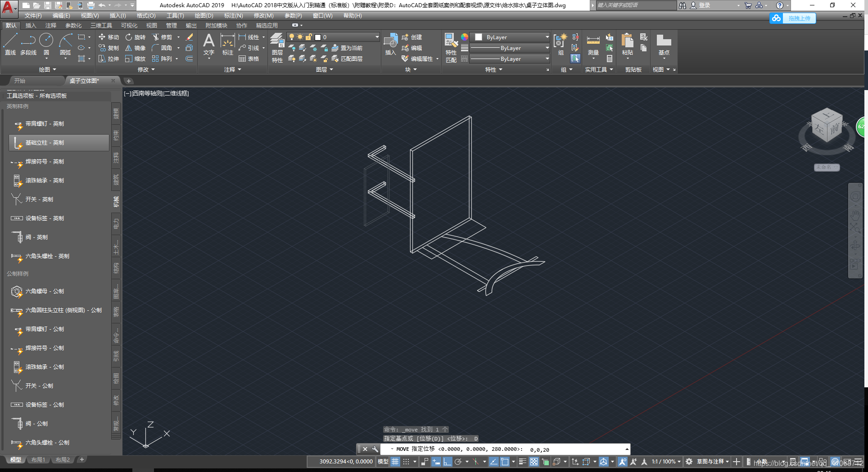Switch to the 插入 ribbon tab
868x472 pixels.
pyautogui.click(x=31, y=25)
